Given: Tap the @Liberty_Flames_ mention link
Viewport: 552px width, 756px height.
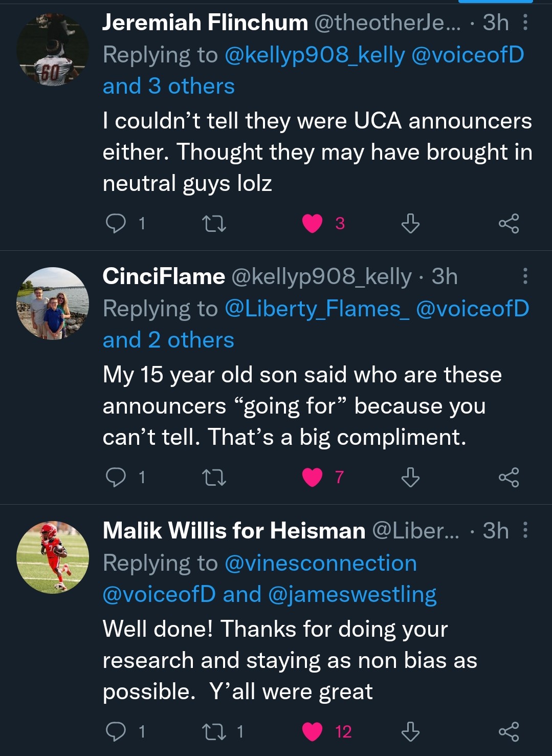Looking at the screenshot, I should 317,309.
